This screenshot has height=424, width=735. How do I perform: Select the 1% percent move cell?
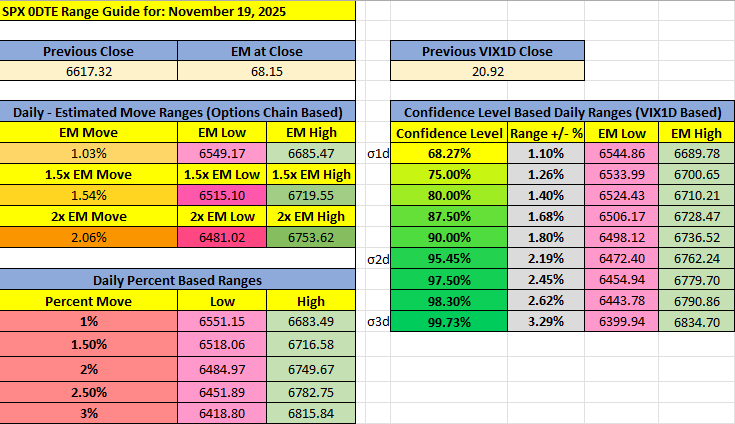point(88,321)
